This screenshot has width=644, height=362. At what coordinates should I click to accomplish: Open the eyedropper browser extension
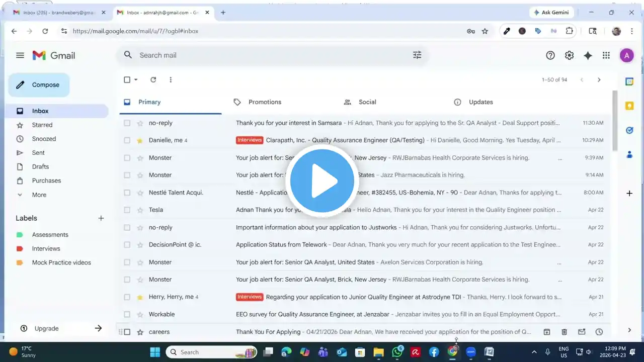(507, 31)
